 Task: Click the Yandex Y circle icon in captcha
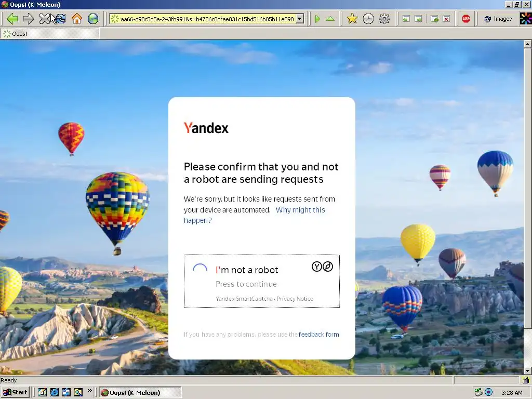(x=316, y=267)
